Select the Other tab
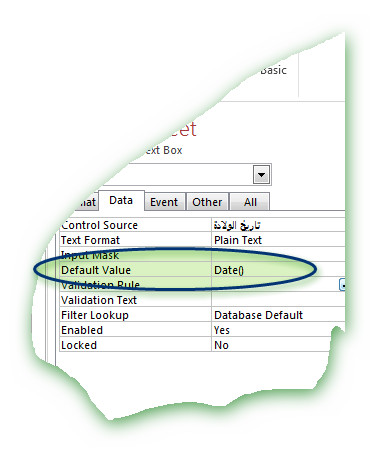The image size is (376, 451). (207, 202)
